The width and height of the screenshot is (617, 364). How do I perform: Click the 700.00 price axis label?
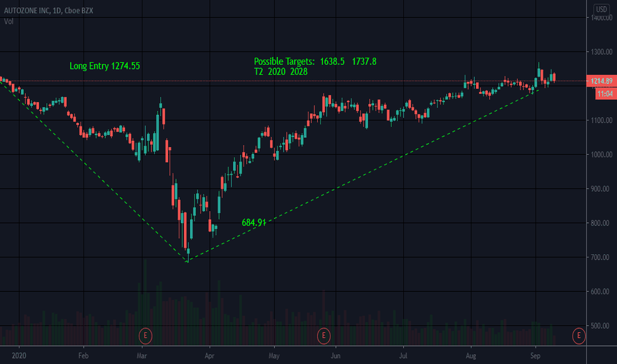601,257
